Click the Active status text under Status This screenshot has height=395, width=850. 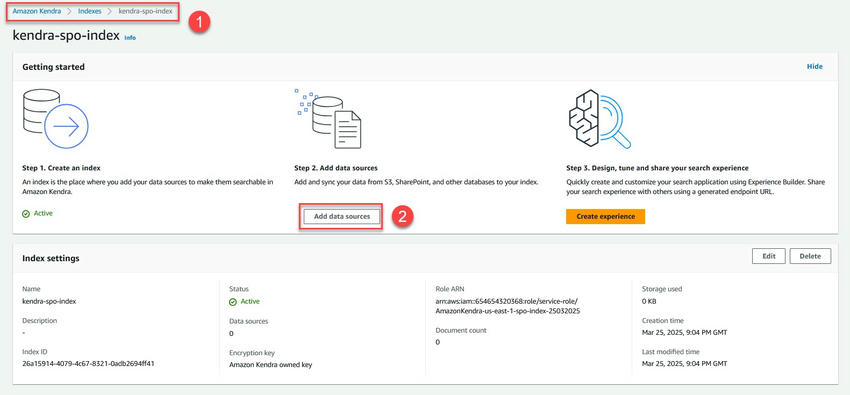(250, 301)
